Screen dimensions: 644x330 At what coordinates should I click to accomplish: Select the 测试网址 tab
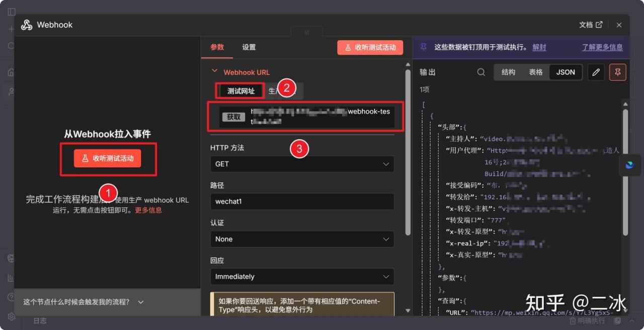[x=241, y=91]
